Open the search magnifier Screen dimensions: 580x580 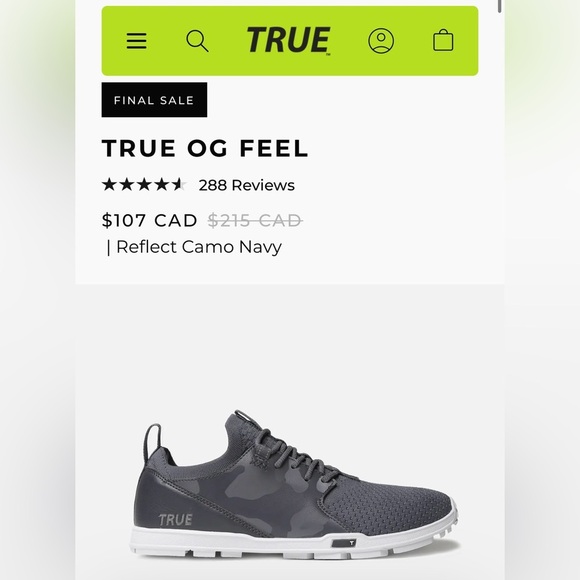(197, 41)
